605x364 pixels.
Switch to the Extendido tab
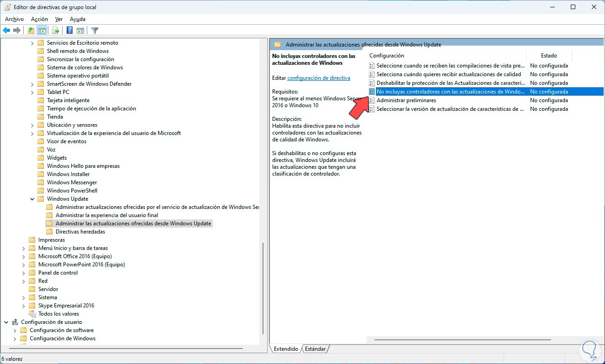click(286, 349)
